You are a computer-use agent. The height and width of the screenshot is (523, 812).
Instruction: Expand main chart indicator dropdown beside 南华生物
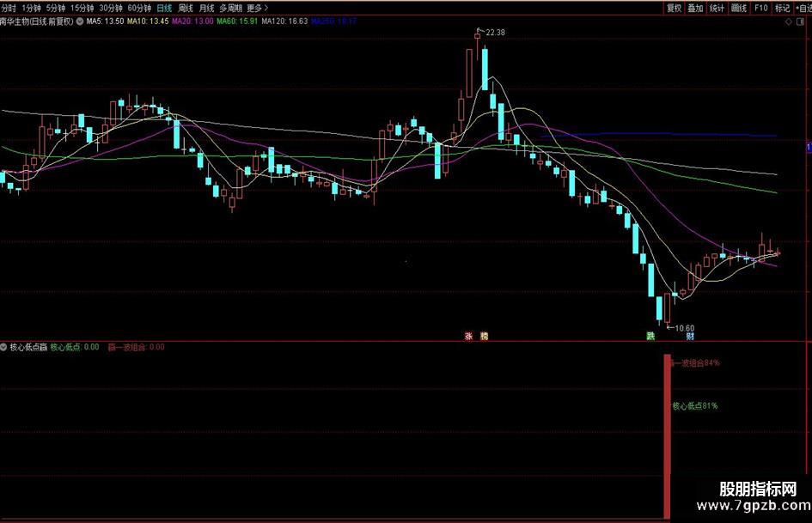point(80,21)
